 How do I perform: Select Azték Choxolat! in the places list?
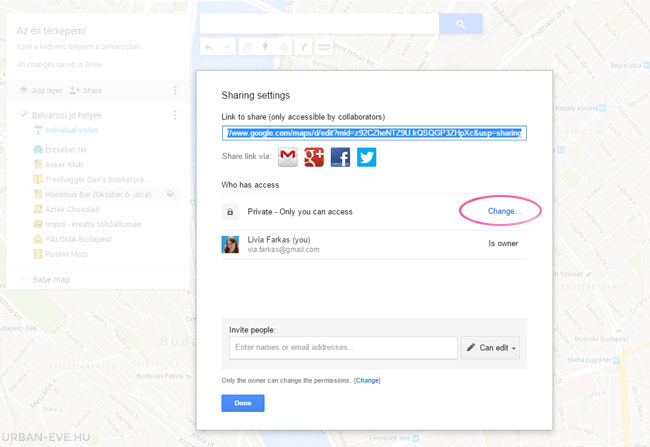[x=73, y=209]
